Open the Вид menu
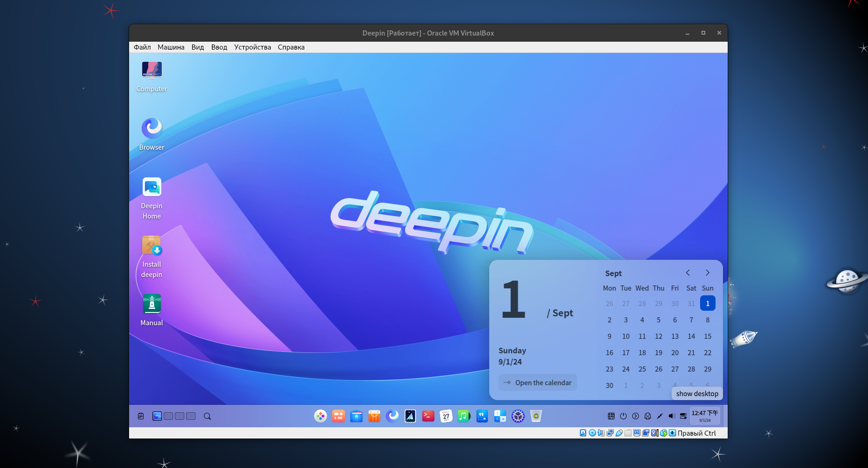 click(x=198, y=47)
